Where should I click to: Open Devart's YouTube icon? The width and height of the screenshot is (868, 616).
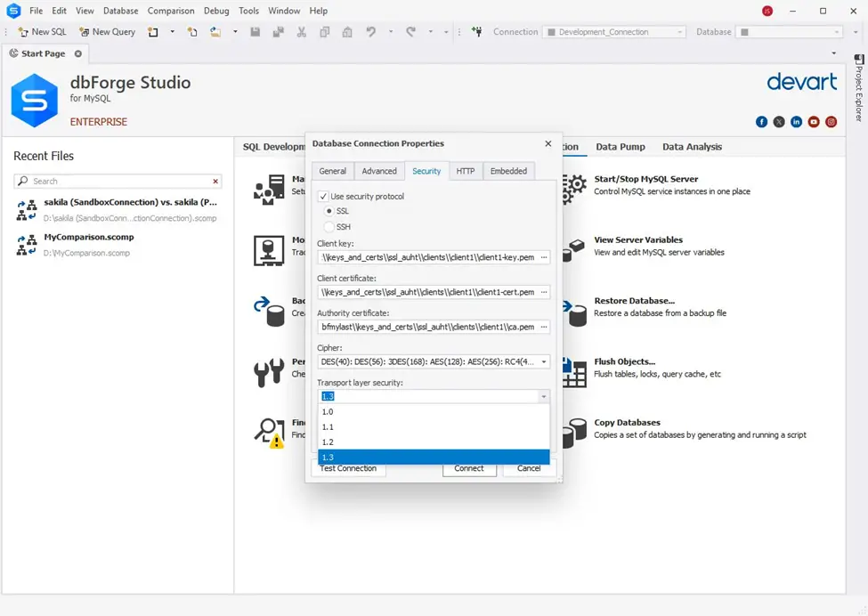[814, 122]
